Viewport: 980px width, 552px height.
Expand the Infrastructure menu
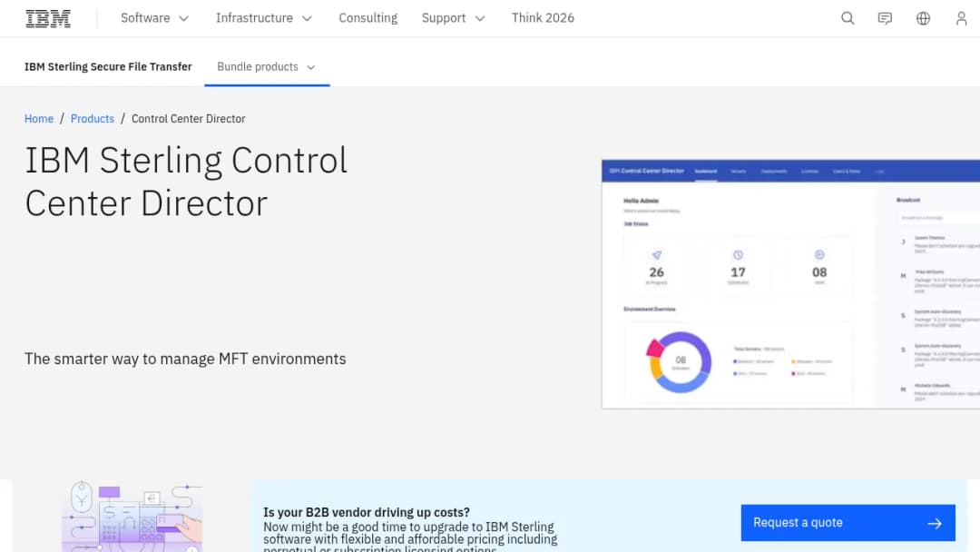pyautogui.click(x=264, y=18)
